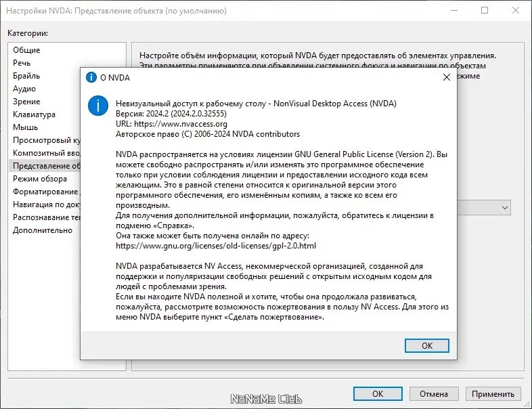Viewport: 532px width, 409px height.
Task: Click the Применить button
Action: tap(493, 393)
